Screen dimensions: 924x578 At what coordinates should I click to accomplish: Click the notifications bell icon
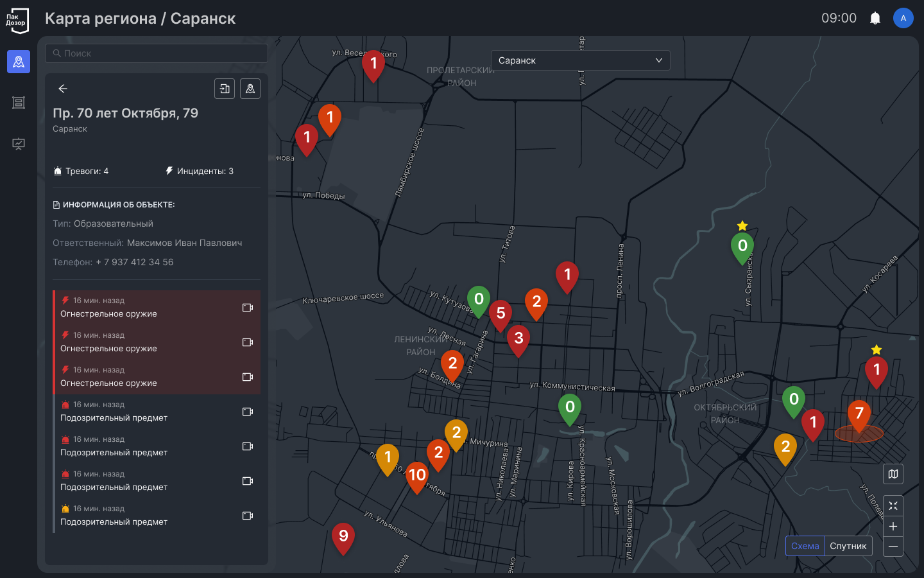875,18
